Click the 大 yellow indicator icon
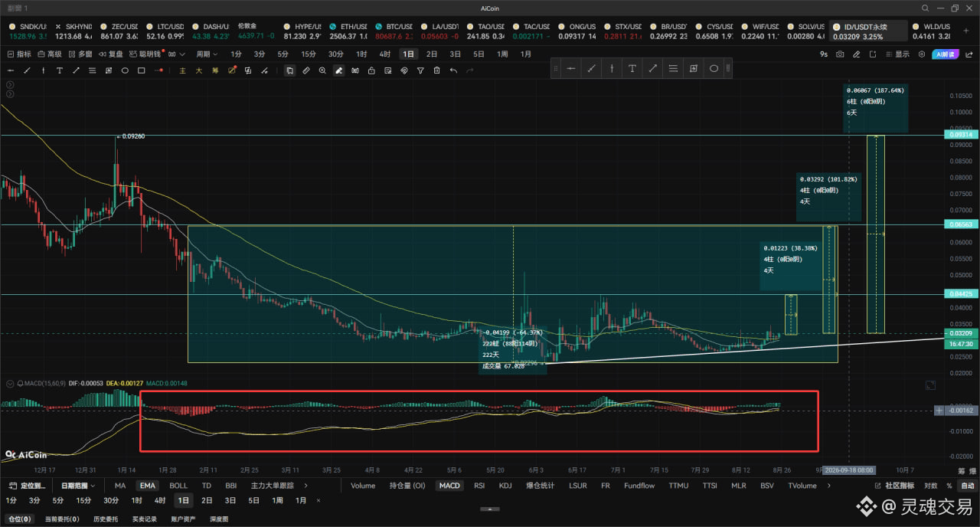This screenshot has height=527, width=980. 199,70
